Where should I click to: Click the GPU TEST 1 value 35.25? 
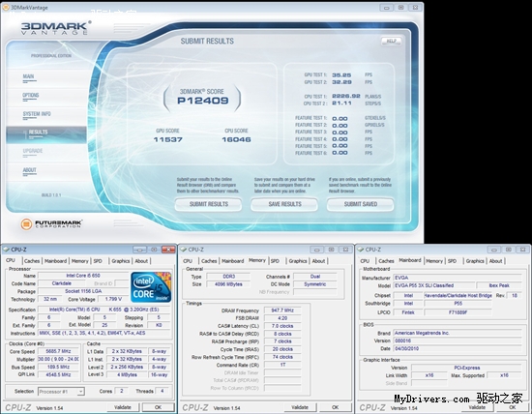click(341, 75)
